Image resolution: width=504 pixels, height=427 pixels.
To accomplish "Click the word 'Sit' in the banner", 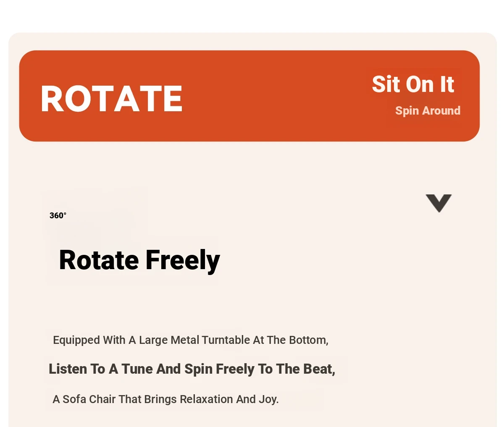I will tap(386, 84).
